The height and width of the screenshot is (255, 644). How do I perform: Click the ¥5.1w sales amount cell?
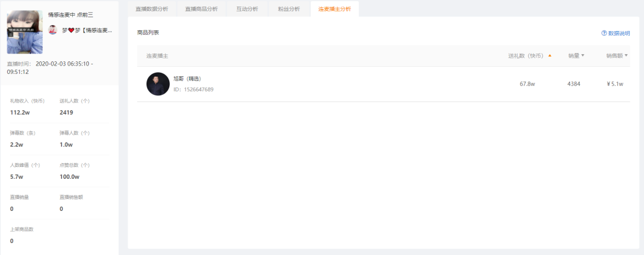tap(615, 84)
